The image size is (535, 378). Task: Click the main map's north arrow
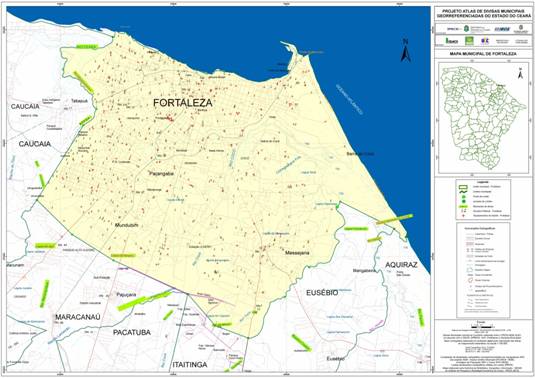pos(405,50)
